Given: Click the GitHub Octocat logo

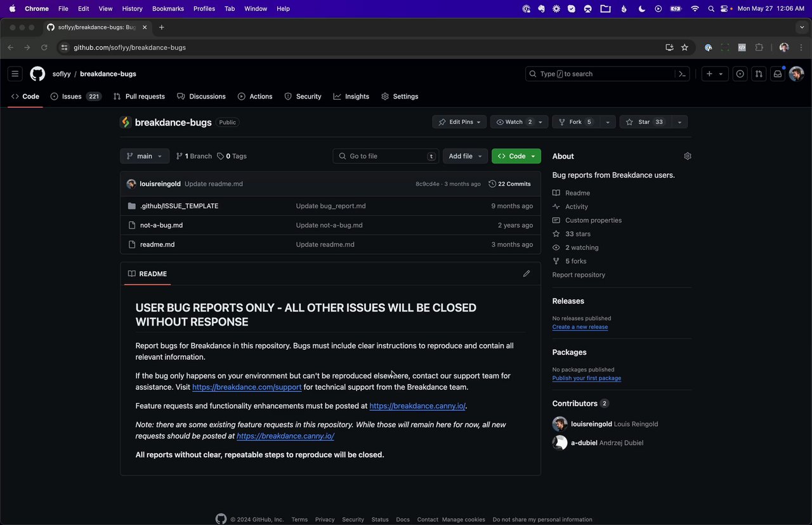Looking at the screenshot, I should coord(37,74).
